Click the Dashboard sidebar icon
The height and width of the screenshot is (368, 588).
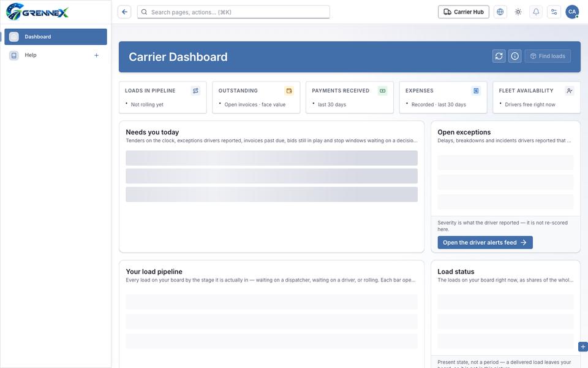pos(14,37)
